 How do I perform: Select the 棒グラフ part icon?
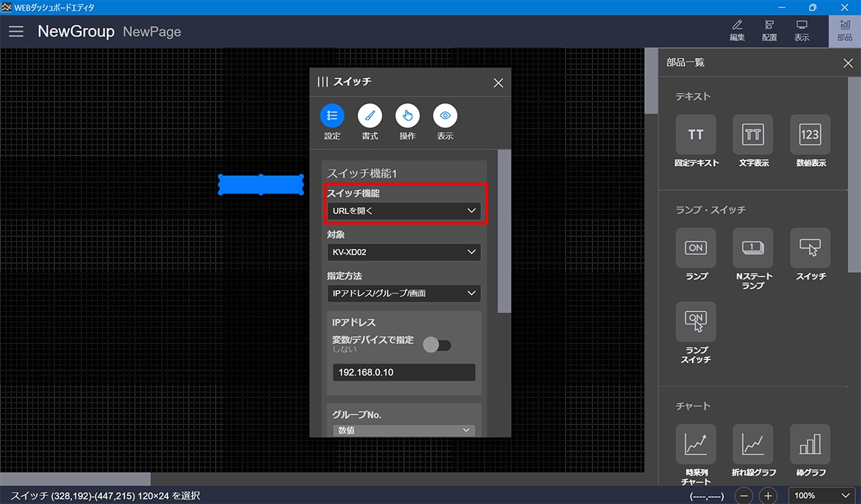point(810,444)
